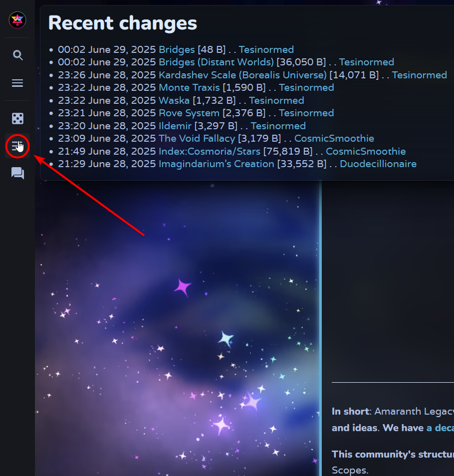Screen dimensions: 454x476
Task: Open The Void Fallacy page link
Action: (197, 139)
